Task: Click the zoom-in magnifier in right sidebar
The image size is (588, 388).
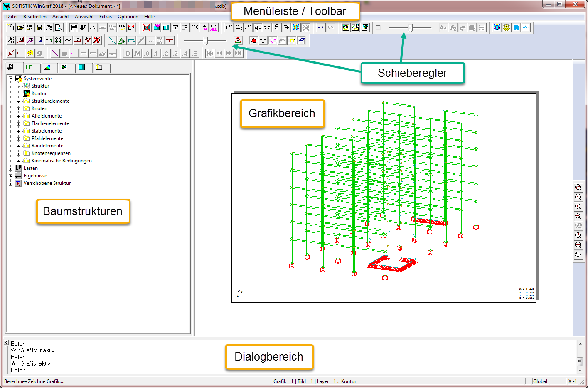Action: (578, 207)
